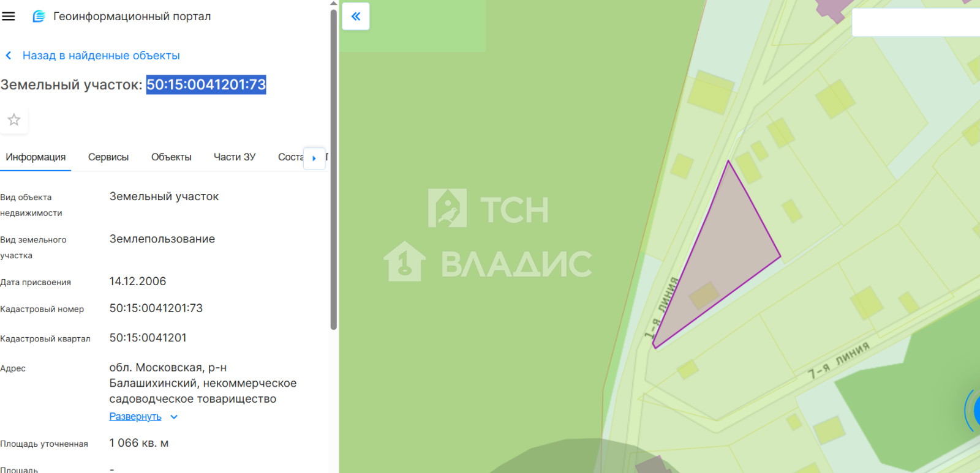Click the Кадастровый квартал value 50:15:0041201
Image resolution: width=980 pixels, height=473 pixels.
tap(148, 338)
